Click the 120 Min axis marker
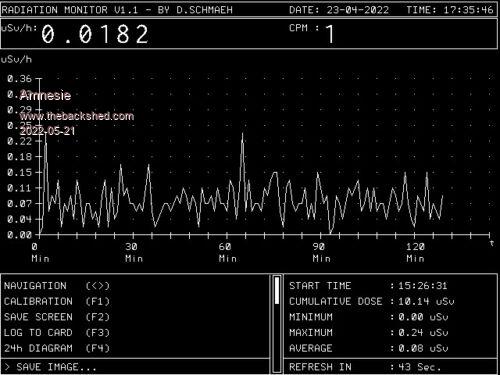The image size is (500, 375). coord(415,252)
